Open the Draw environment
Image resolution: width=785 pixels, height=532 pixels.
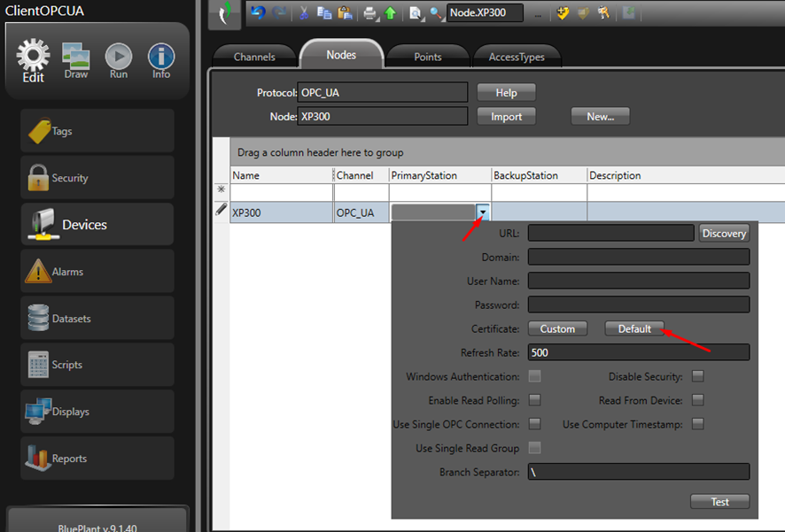coord(76,60)
